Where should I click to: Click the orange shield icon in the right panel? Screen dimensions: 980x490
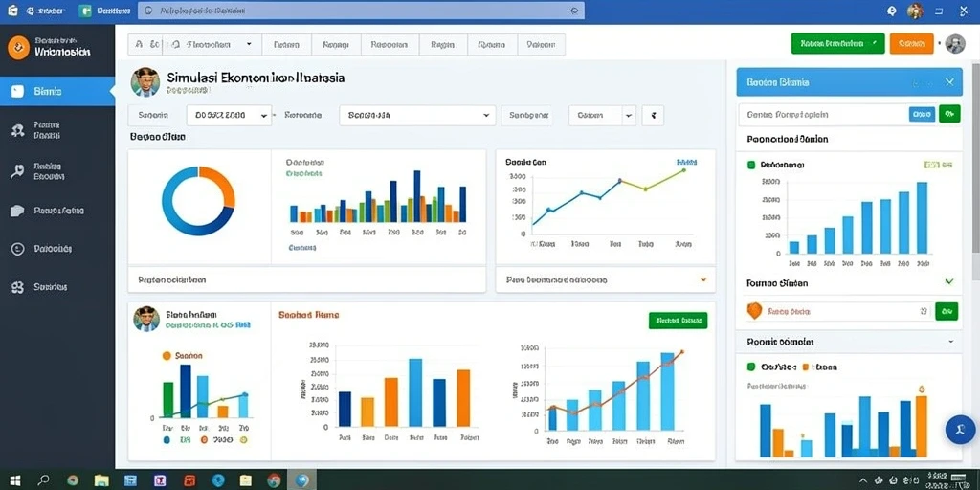(x=754, y=311)
